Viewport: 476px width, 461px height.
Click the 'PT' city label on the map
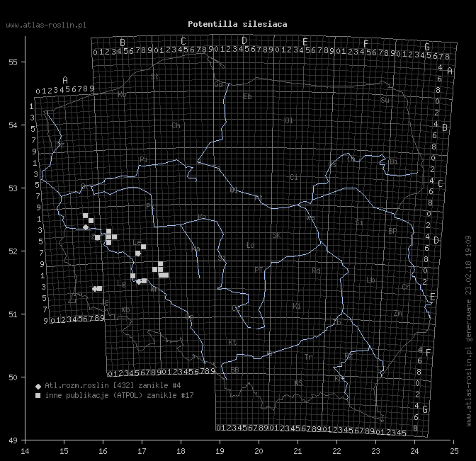pyautogui.click(x=259, y=270)
